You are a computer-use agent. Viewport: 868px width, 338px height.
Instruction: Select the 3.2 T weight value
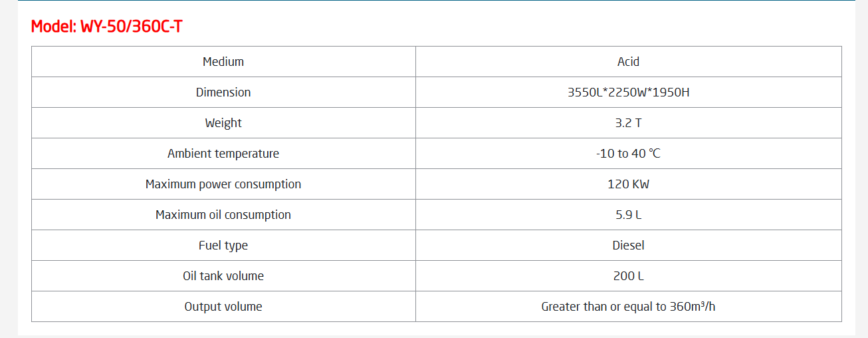point(629,123)
